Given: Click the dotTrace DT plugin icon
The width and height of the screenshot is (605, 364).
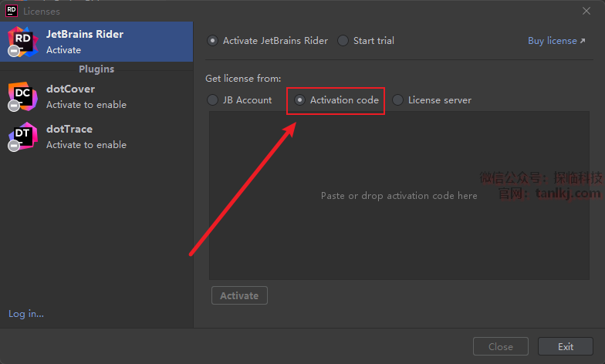Looking at the screenshot, I should [x=22, y=136].
